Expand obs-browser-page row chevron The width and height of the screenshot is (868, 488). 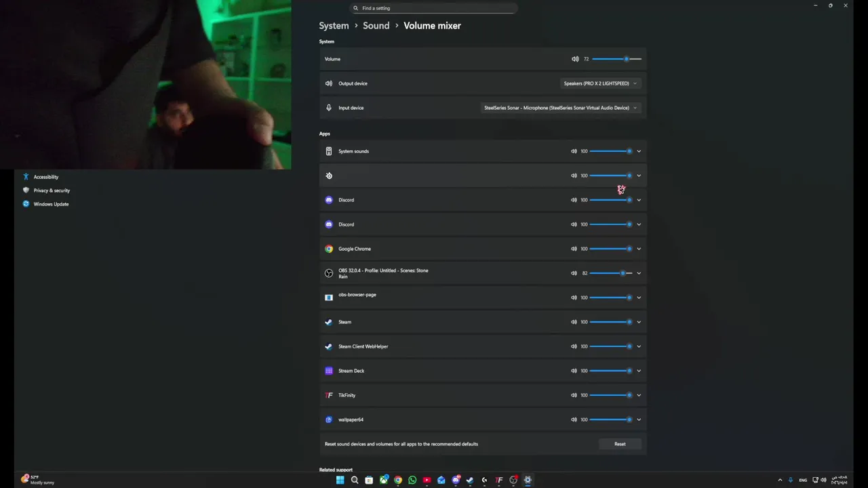[639, 298]
